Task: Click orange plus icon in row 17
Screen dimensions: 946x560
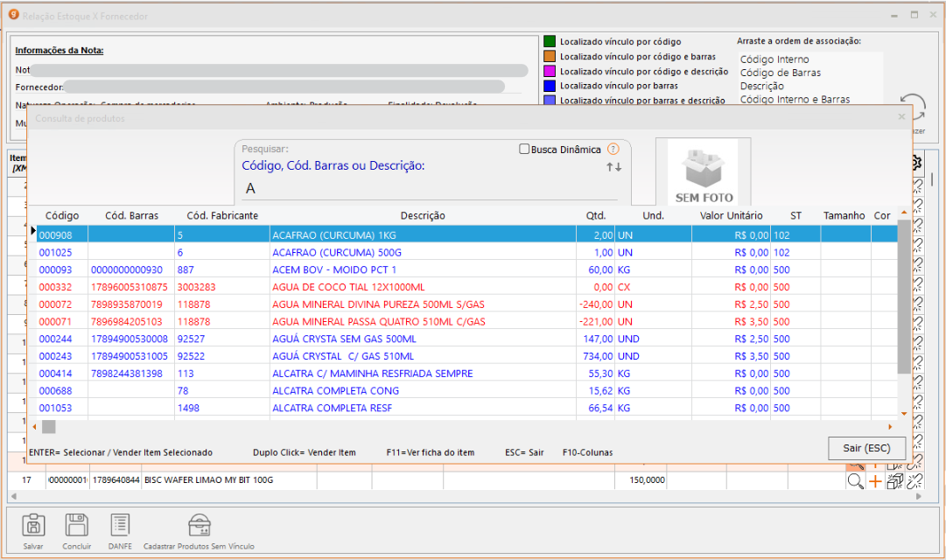Action: (x=875, y=480)
